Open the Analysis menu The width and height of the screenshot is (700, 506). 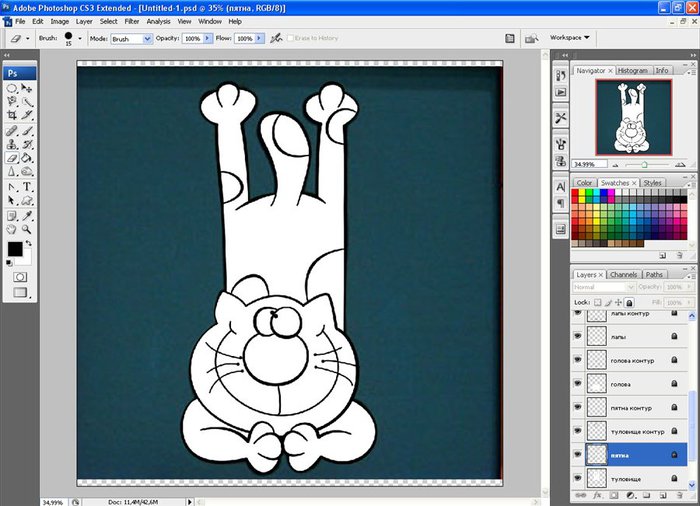[x=158, y=21]
